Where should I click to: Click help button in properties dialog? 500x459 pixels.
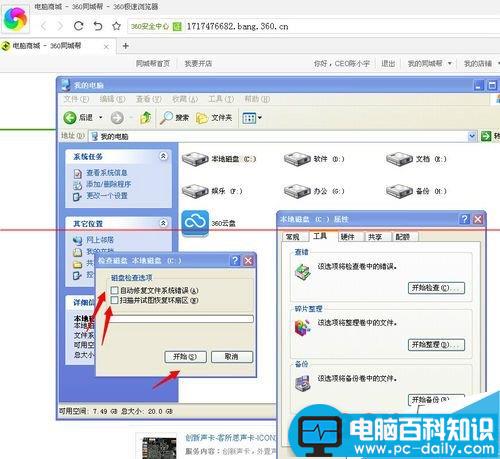[x=464, y=219]
